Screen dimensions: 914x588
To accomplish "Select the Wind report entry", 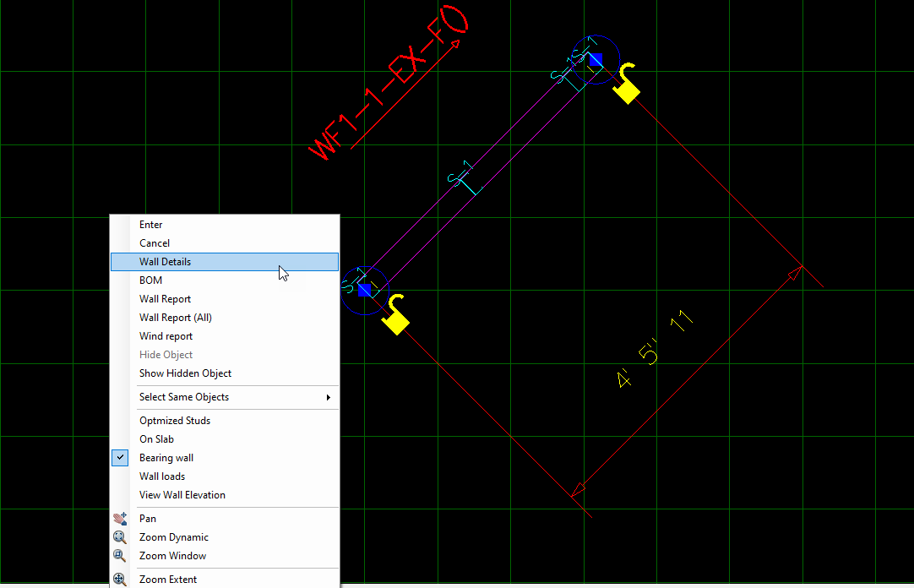I will (166, 336).
